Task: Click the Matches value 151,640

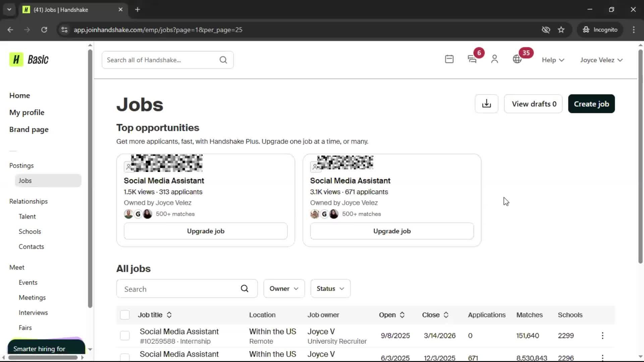Action: click(x=528, y=336)
